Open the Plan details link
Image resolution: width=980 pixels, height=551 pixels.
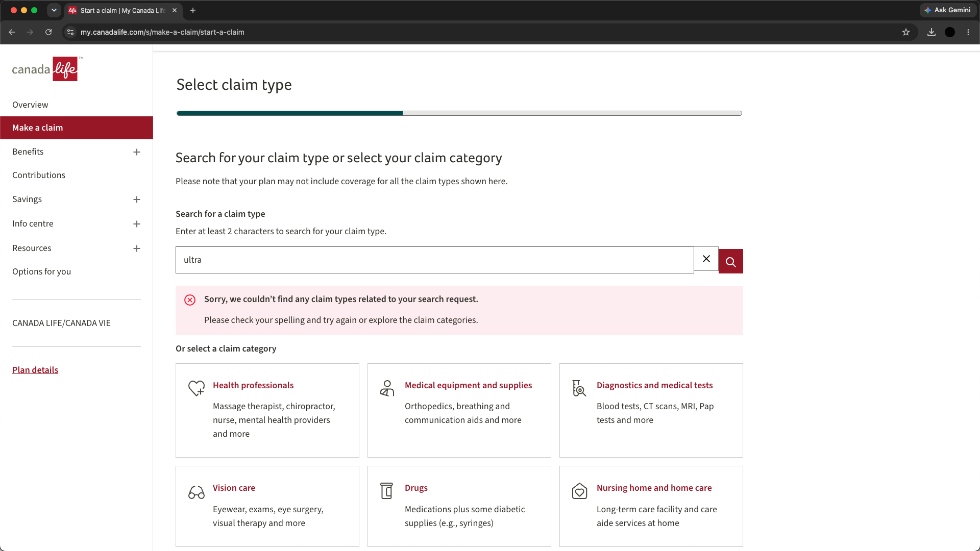point(35,370)
